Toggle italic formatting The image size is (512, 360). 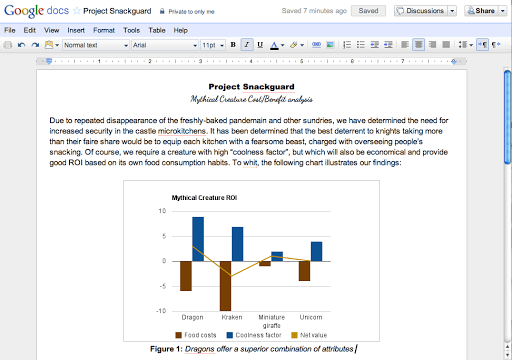[247, 45]
